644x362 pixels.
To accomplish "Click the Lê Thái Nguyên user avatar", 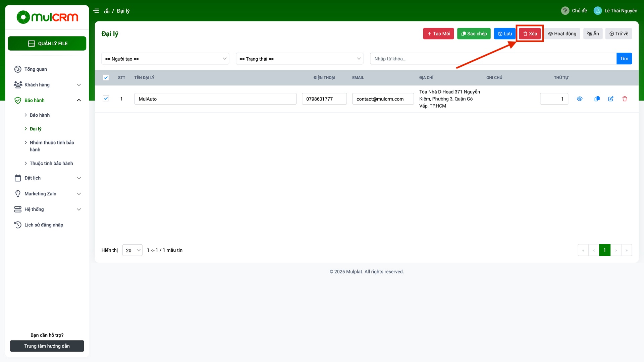I will [x=598, y=11].
